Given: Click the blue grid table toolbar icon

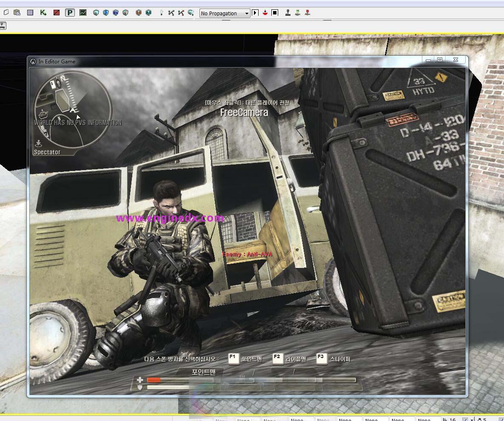Looking at the screenshot, I should [30, 12].
